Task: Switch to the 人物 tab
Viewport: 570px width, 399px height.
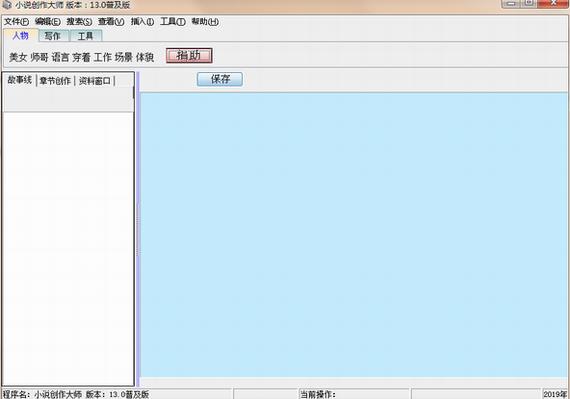Action: [x=21, y=36]
